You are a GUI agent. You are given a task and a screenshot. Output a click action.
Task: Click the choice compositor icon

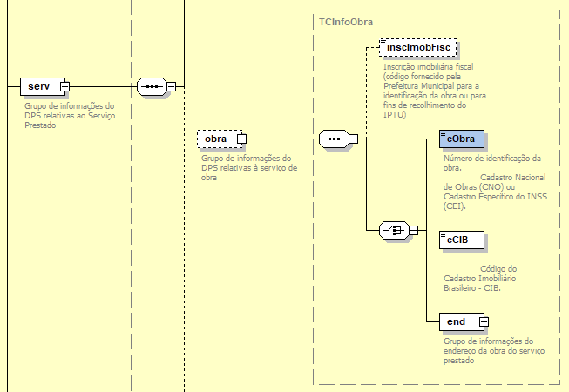click(393, 230)
